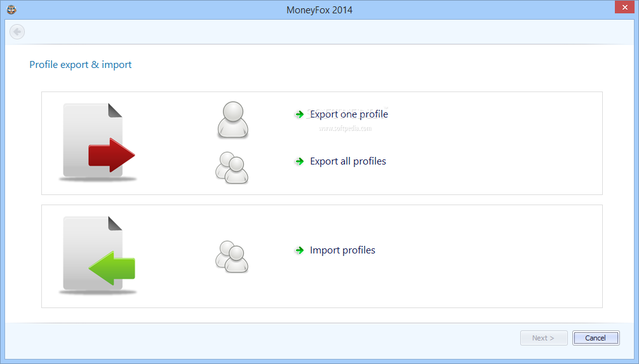
Task: Click the single user icon for one profile
Action: pyautogui.click(x=232, y=119)
